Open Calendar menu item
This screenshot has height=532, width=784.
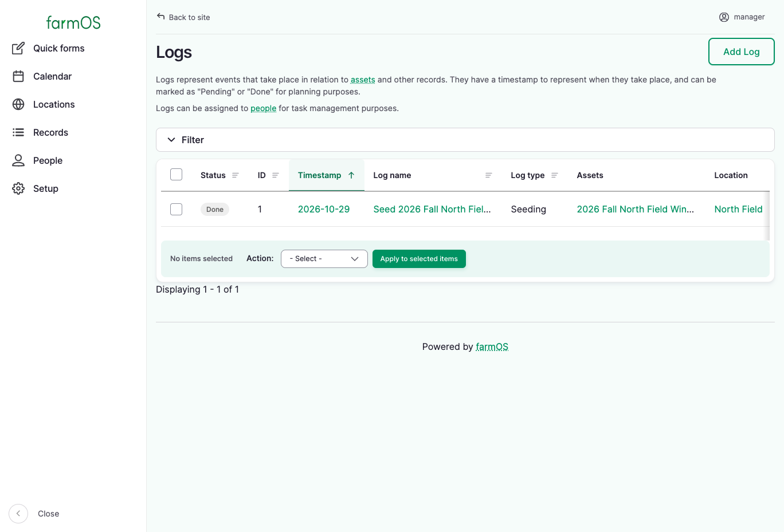[x=52, y=76]
